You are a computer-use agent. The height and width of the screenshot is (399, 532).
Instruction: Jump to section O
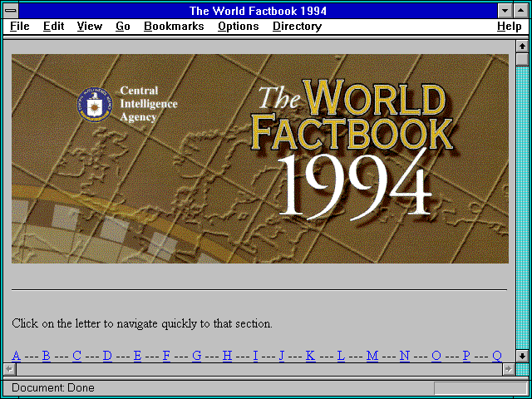tap(436, 356)
